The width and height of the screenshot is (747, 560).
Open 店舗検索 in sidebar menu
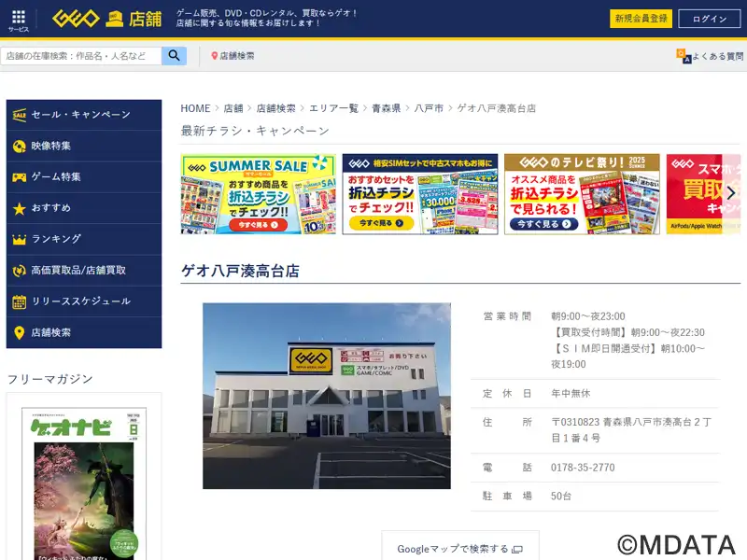point(84,333)
